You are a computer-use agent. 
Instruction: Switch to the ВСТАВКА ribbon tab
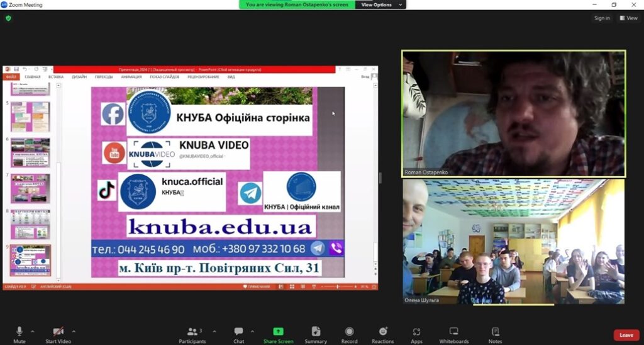pos(56,77)
